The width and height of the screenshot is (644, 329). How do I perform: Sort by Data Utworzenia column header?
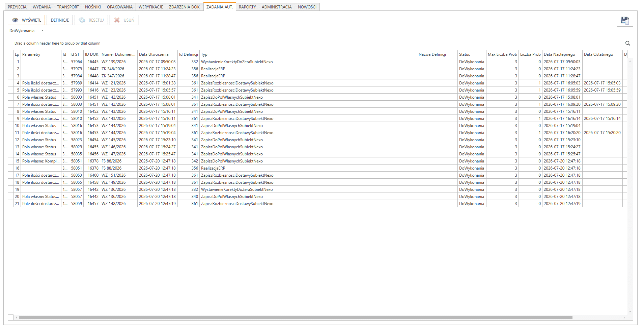(x=157, y=54)
